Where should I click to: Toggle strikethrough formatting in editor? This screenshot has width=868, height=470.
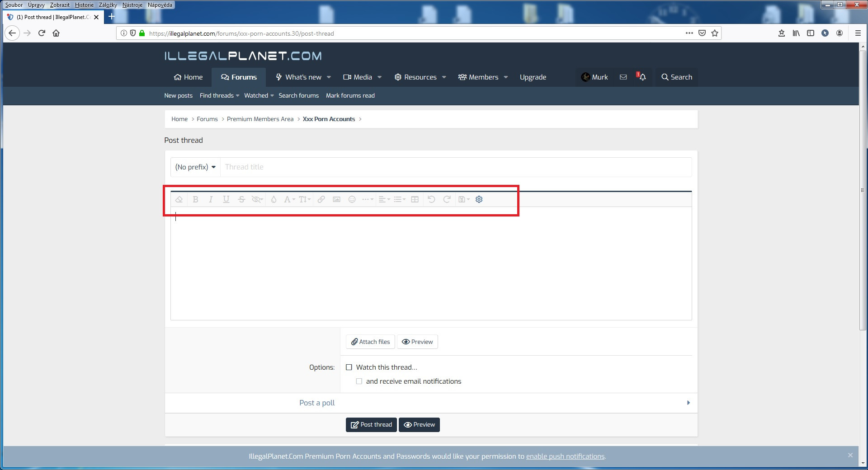click(241, 199)
